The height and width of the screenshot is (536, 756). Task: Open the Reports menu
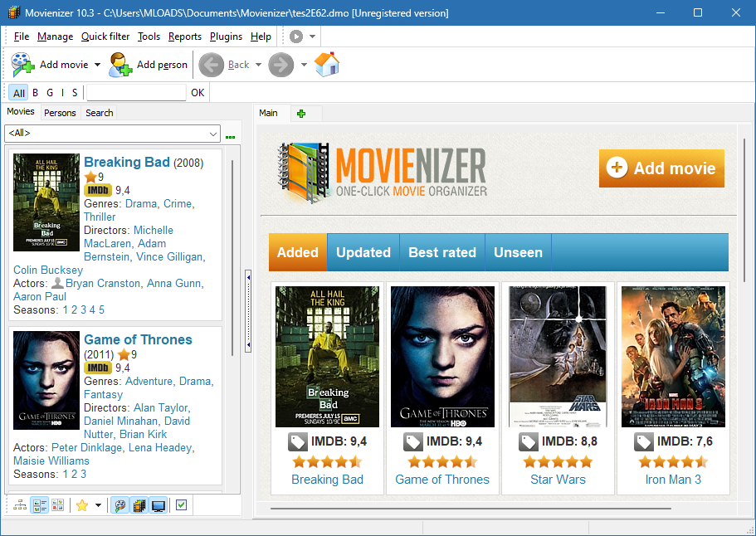pyautogui.click(x=185, y=37)
